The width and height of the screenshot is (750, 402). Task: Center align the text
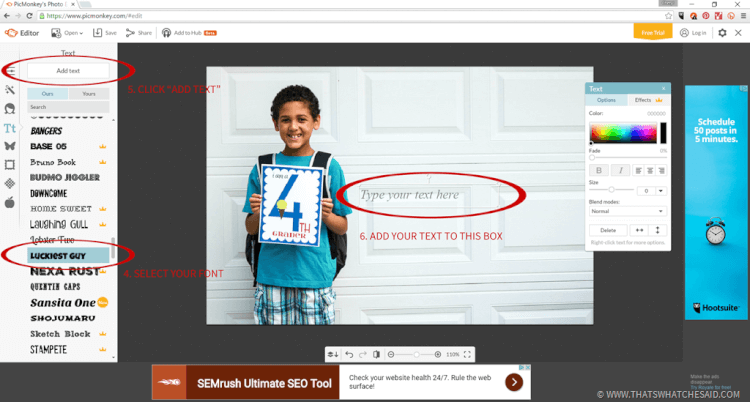click(x=650, y=170)
